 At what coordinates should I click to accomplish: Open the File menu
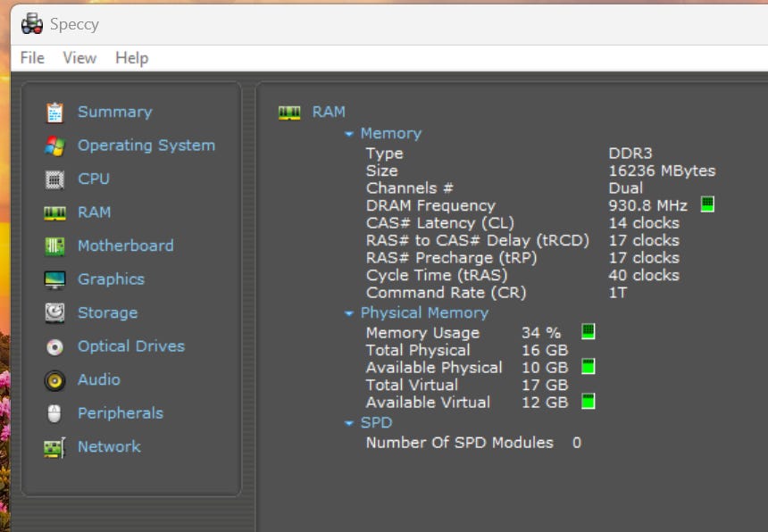pyautogui.click(x=32, y=58)
